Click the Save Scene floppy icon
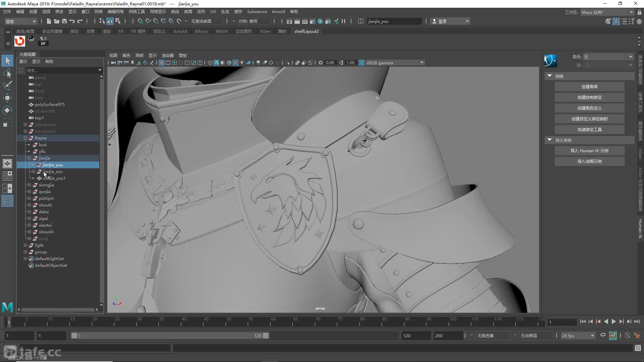 [x=64, y=21]
